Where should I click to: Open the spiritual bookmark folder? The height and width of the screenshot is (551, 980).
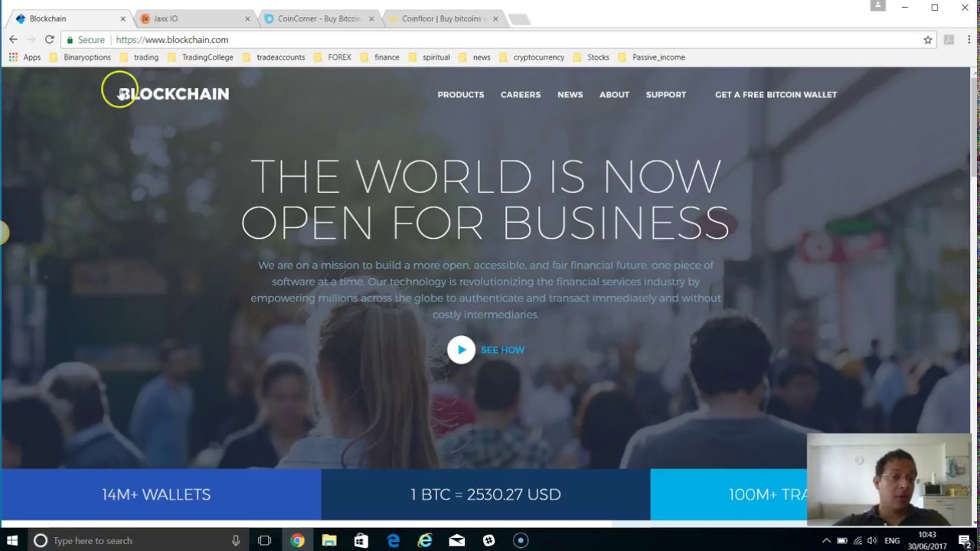(x=429, y=57)
